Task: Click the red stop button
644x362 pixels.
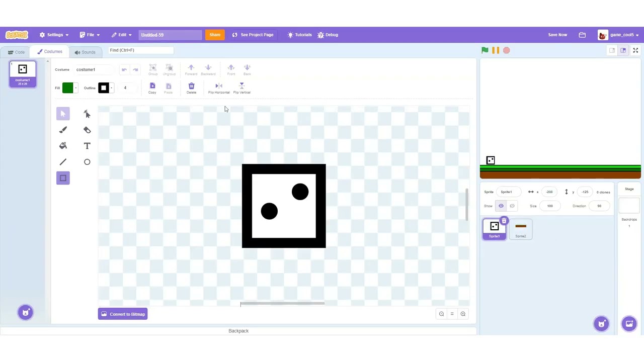Action: [507, 50]
